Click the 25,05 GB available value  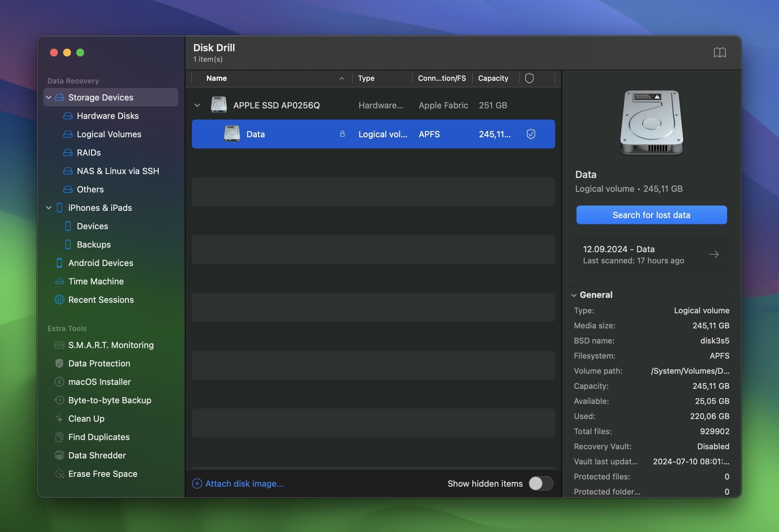click(712, 401)
